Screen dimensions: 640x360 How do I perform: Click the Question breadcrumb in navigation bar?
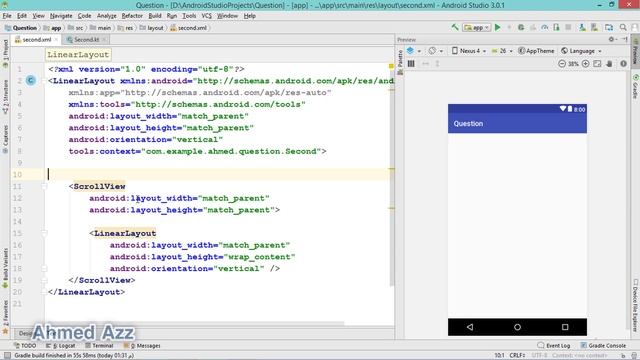[21, 28]
